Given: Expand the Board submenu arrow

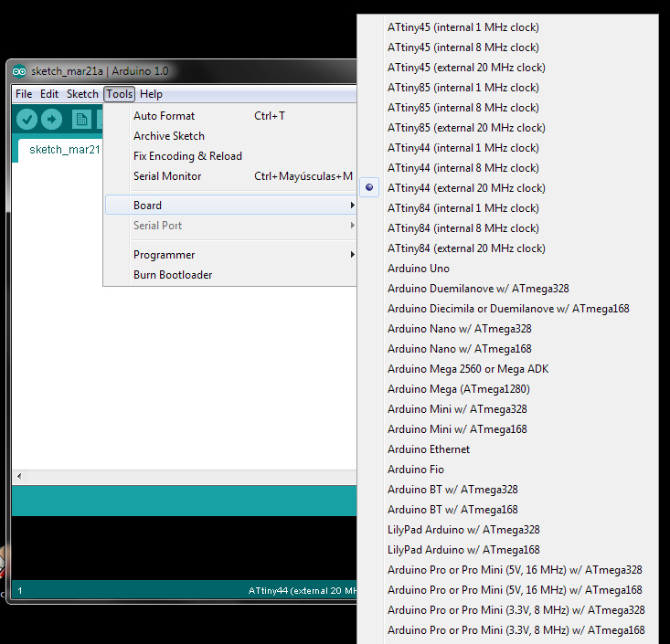Looking at the screenshot, I should point(352,205).
